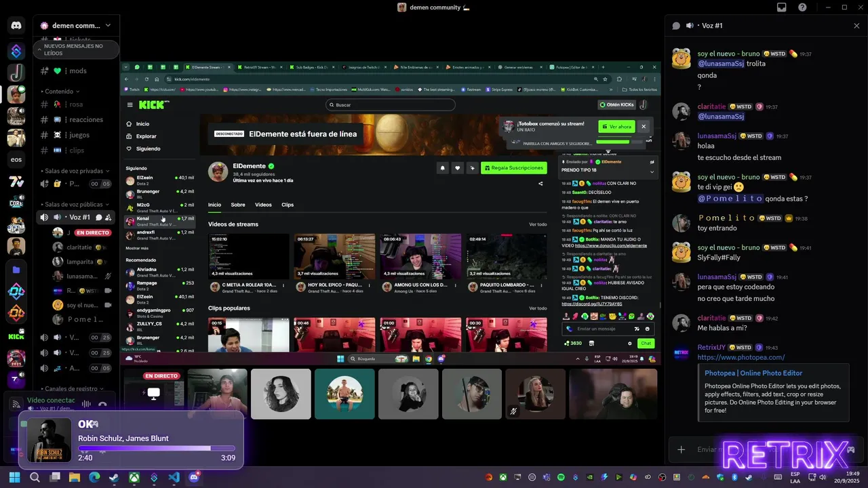Click Kick hamburger menu in shared stream

(x=130, y=105)
